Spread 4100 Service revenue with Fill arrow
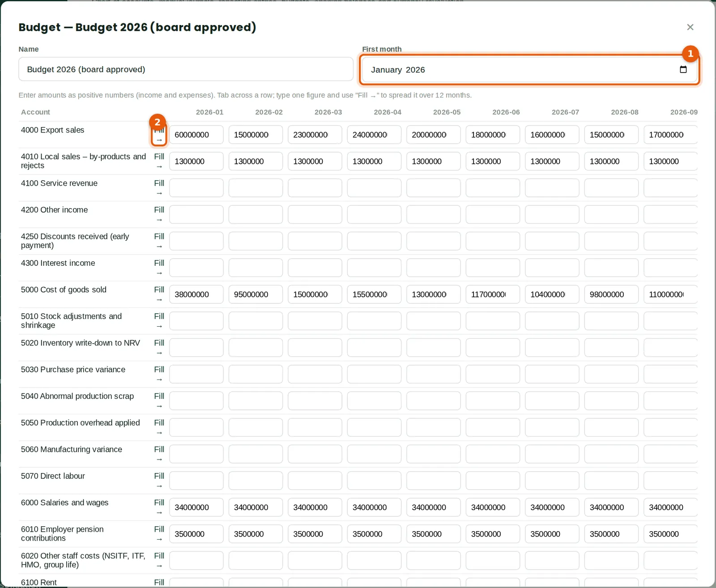This screenshot has height=588, width=716. [x=159, y=188]
